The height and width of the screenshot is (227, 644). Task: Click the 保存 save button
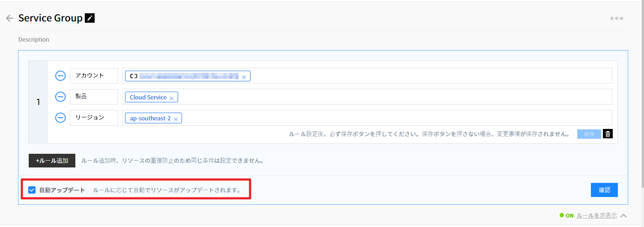[x=589, y=134]
